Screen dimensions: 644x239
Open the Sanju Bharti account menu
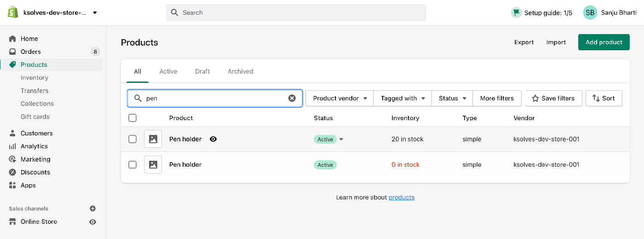(619, 12)
